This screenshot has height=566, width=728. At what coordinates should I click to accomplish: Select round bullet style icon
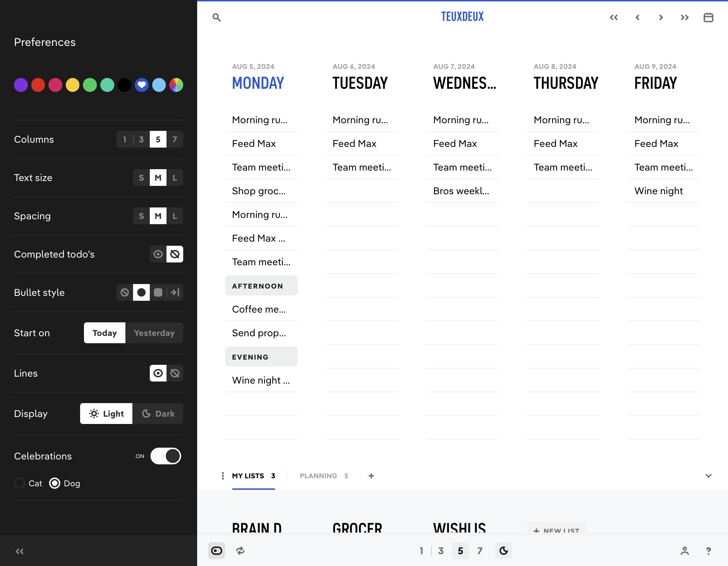(x=141, y=292)
